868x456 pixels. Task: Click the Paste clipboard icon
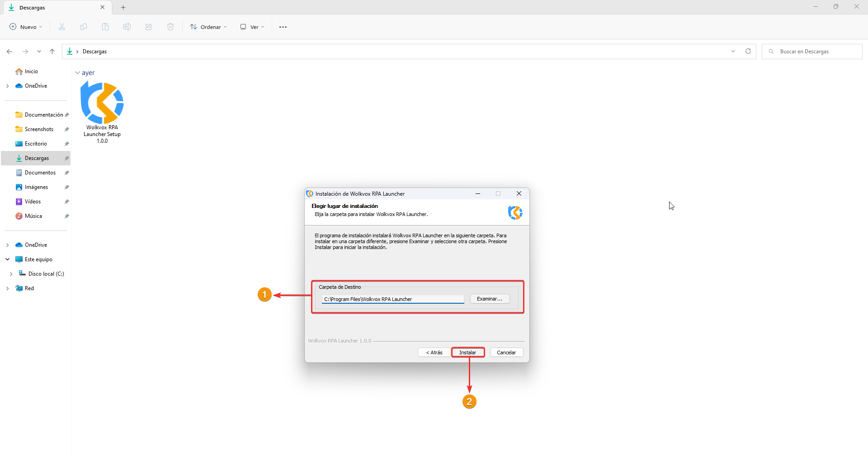click(x=105, y=27)
